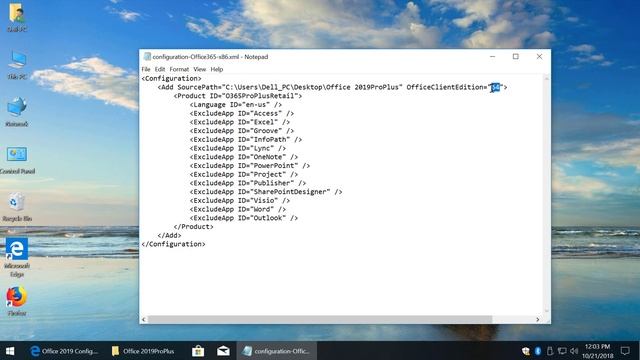Open the Edit menu in Notepad

click(160, 69)
